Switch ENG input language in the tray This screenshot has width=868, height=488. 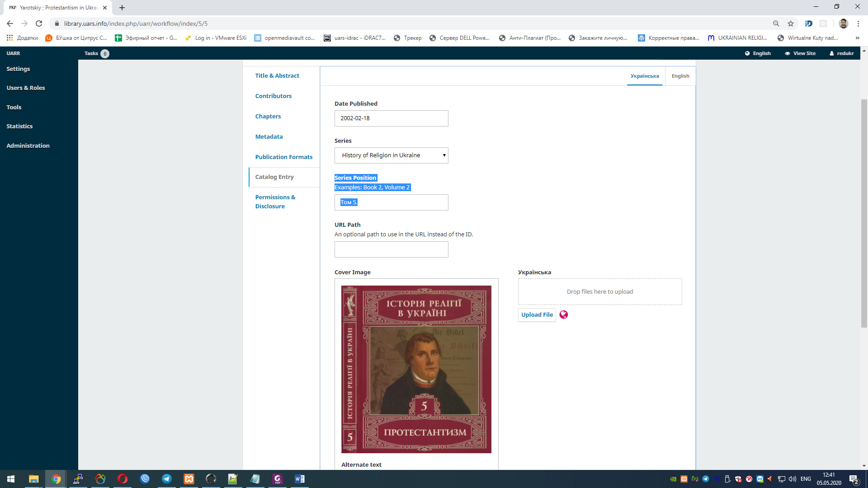click(x=806, y=479)
